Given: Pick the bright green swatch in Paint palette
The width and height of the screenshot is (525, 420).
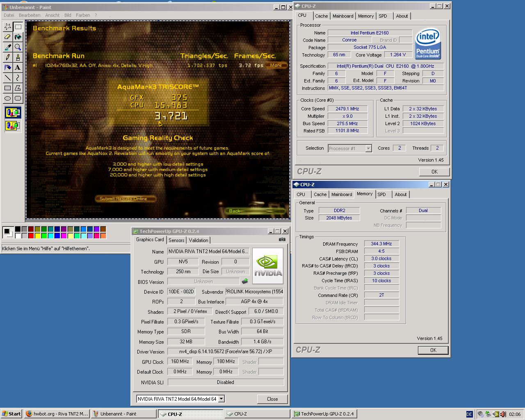Looking at the screenshot, I should tap(44, 235).
